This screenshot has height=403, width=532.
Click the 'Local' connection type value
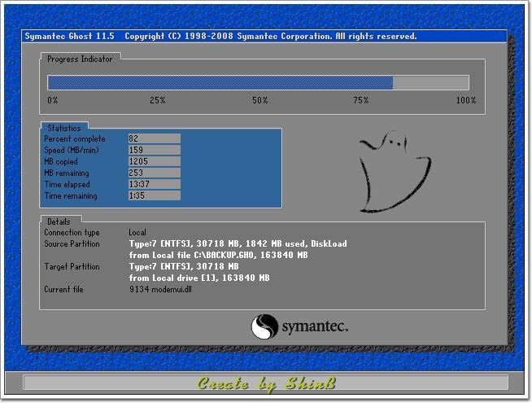(137, 233)
